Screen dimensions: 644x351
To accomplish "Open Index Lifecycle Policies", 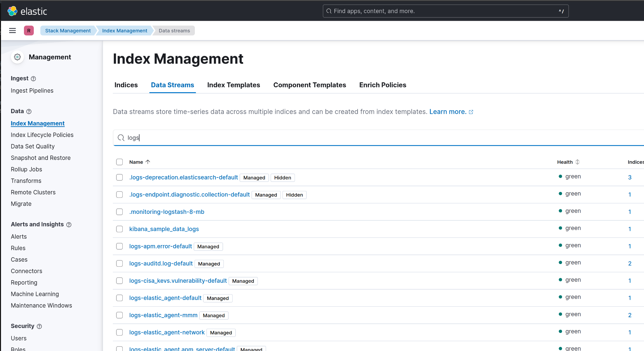I will coord(42,135).
